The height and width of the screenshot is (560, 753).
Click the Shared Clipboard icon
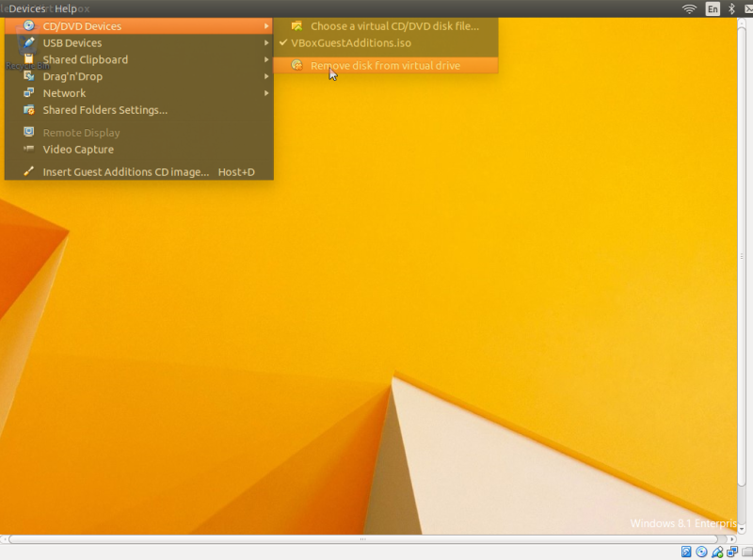(29, 59)
